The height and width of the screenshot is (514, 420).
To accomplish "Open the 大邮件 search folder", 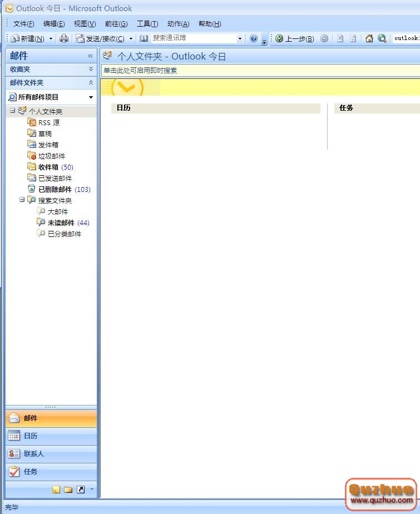I will [x=58, y=212].
